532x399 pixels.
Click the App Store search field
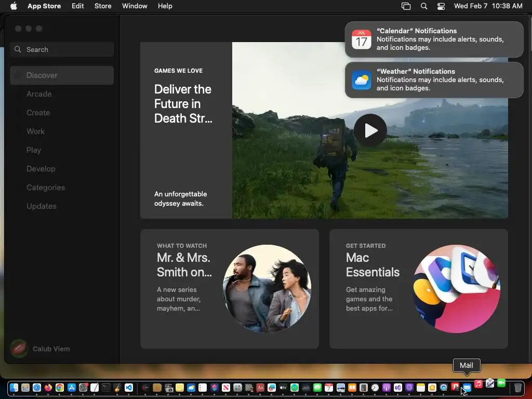point(62,49)
